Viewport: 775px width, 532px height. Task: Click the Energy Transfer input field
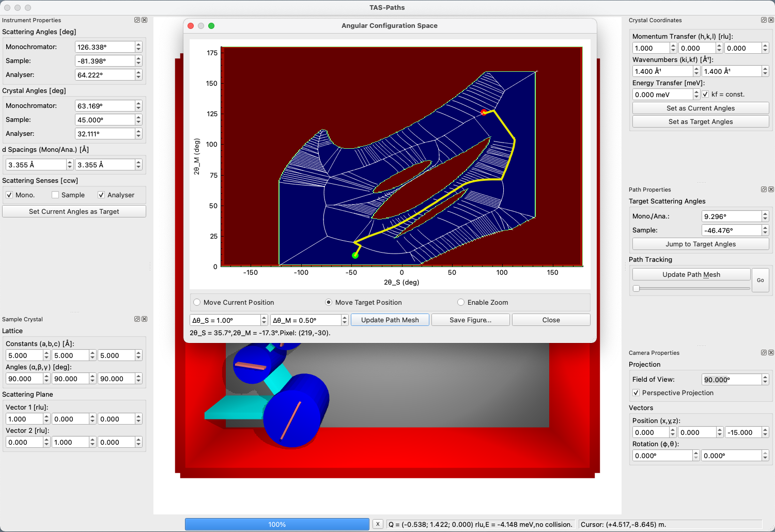[x=662, y=95]
